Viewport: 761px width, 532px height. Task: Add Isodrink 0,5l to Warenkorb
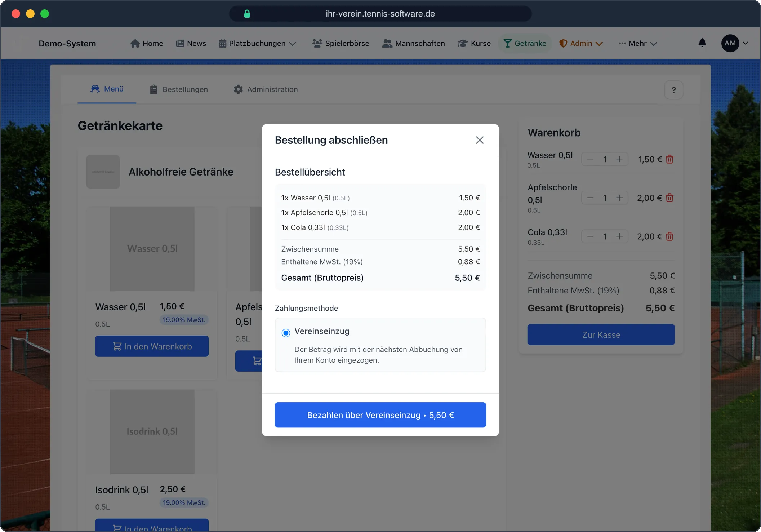152,525
